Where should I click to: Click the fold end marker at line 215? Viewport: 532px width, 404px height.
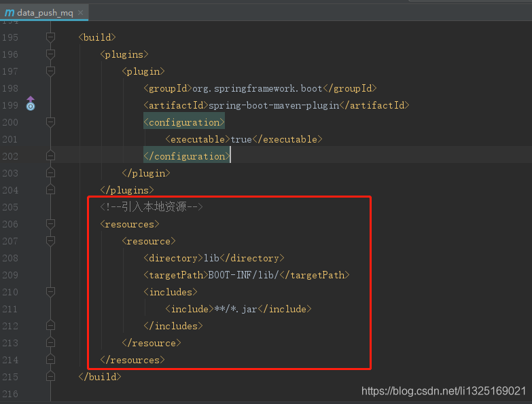click(50, 376)
